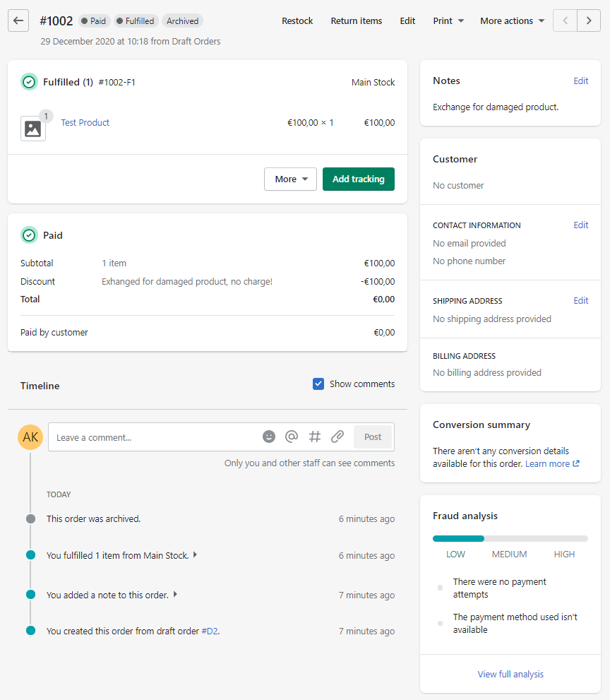Click the hashtag reference icon
This screenshot has height=700, width=610.
[315, 437]
